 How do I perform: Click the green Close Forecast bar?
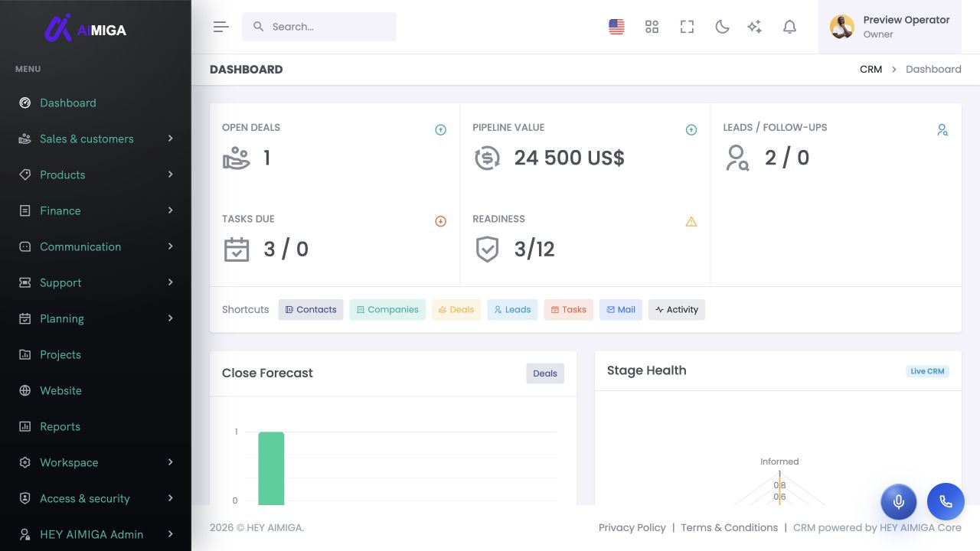click(271, 468)
